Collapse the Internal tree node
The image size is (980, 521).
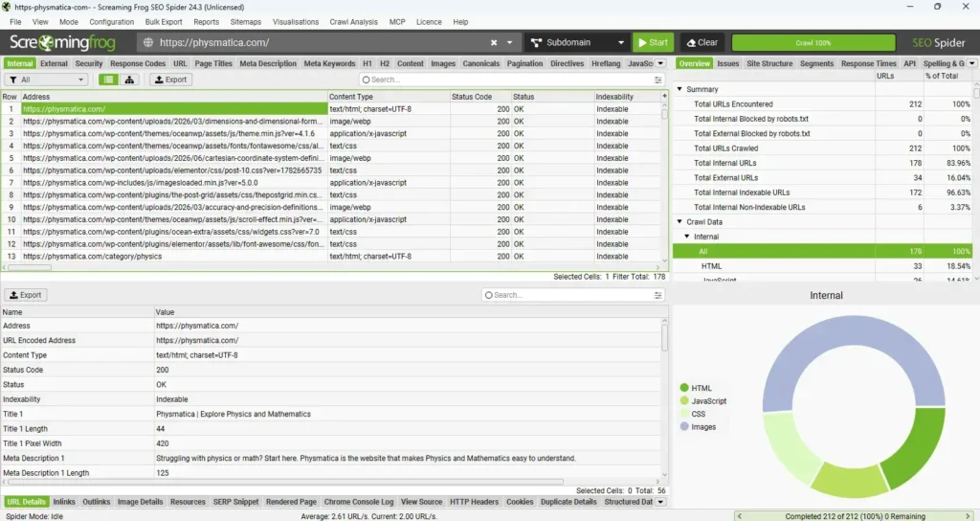[687, 237]
